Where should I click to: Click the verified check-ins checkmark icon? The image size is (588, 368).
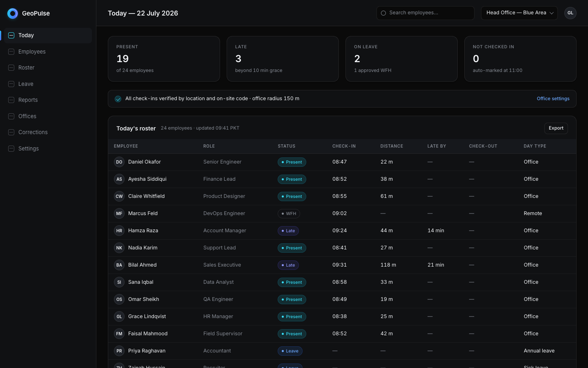[118, 99]
